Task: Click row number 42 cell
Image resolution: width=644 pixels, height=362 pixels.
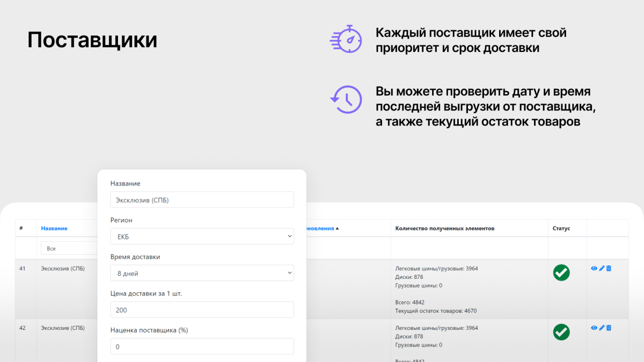Action: pyautogui.click(x=23, y=328)
